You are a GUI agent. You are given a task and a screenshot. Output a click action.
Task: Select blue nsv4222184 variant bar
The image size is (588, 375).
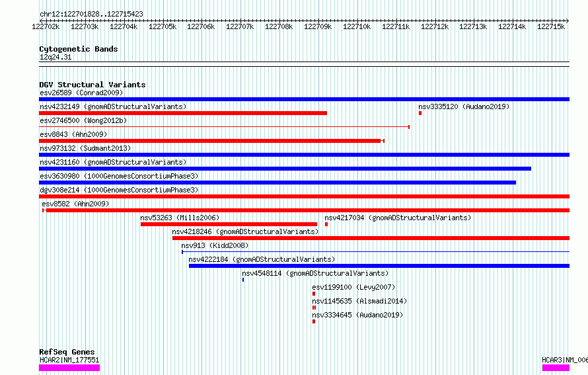(x=379, y=266)
